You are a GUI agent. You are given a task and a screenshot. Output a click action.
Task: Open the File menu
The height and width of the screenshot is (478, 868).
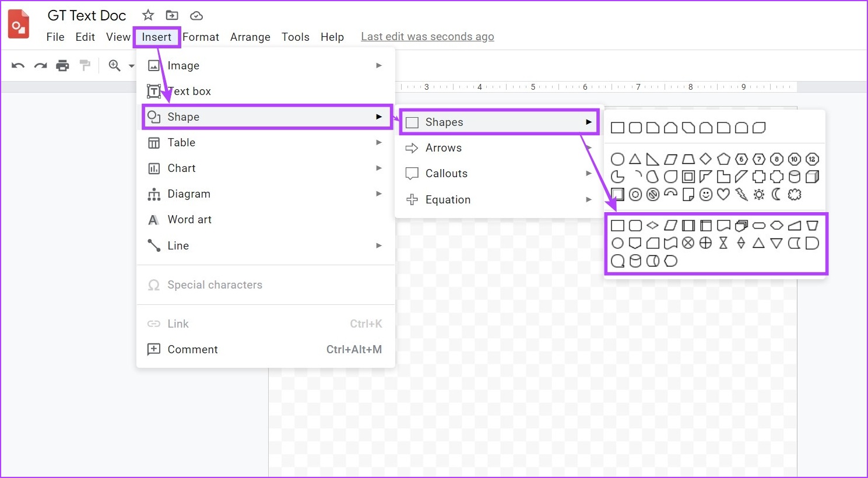click(55, 37)
